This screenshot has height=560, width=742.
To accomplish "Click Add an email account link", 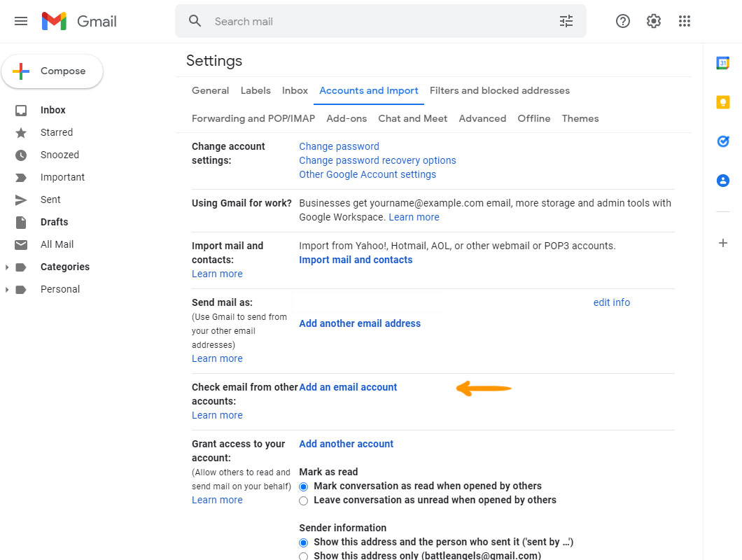I will tap(348, 387).
